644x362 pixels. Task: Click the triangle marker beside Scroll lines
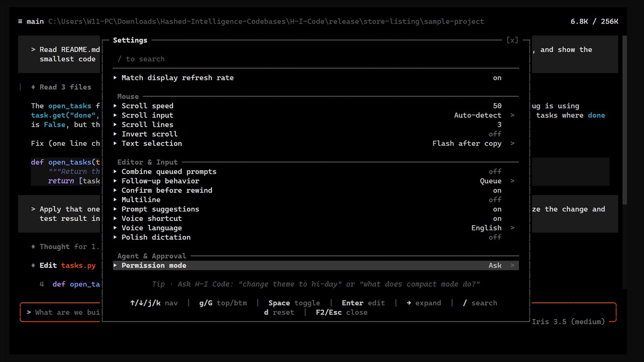115,125
